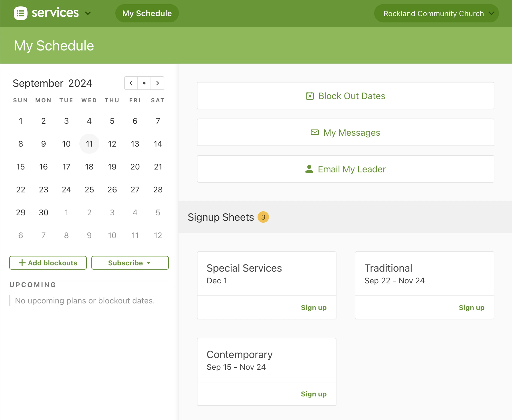Click Email My Leader
The image size is (512, 420).
tap(345, 169)
